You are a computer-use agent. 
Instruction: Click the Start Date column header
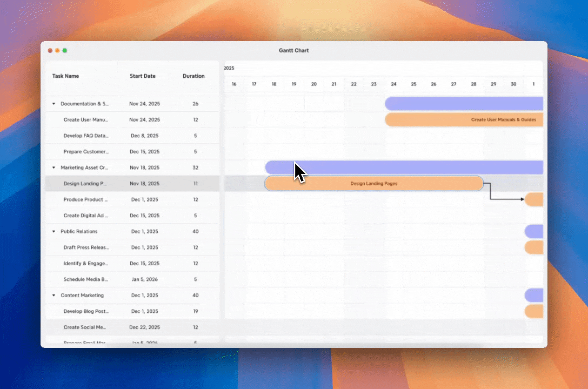pyautogui.click(x=143, y=76)
